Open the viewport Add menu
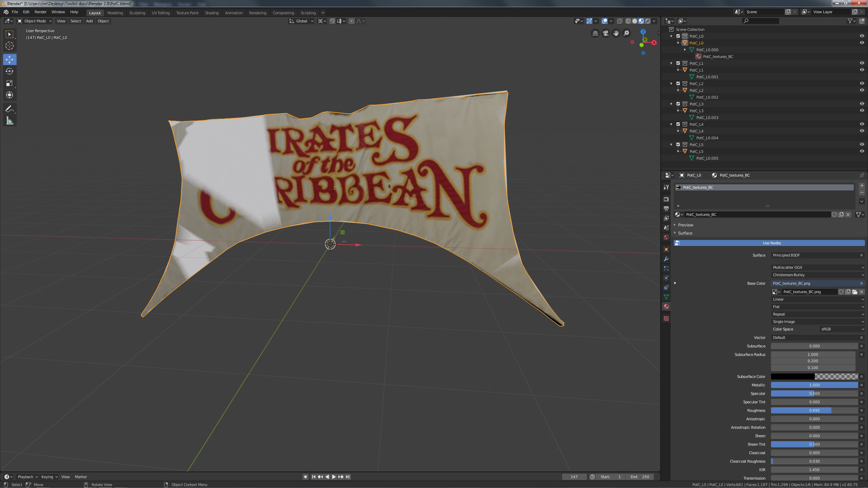868x488 pixels. click(89, 21)
